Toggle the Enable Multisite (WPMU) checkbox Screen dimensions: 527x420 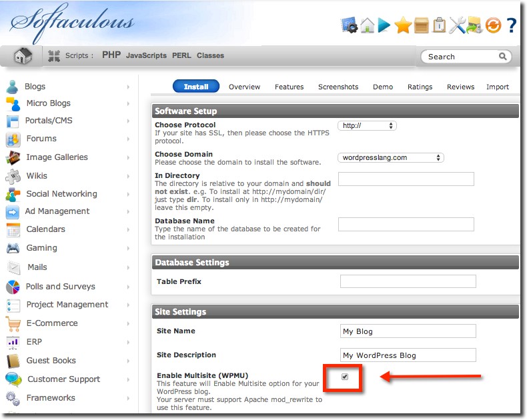(345, 377)
